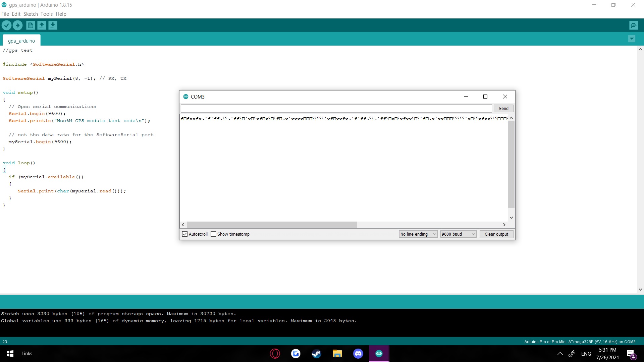Open the Steam taskbar icon
The image size is (644, 362).
pos(316,354)
